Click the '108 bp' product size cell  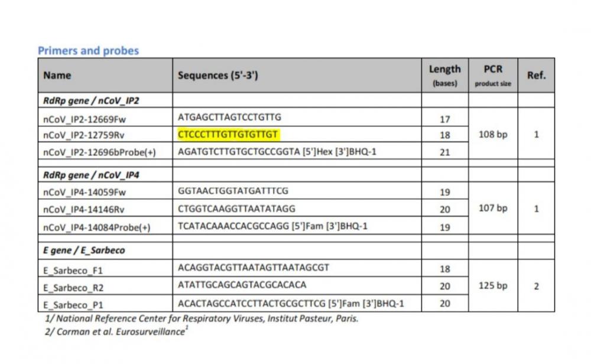[x=492, y=135]
